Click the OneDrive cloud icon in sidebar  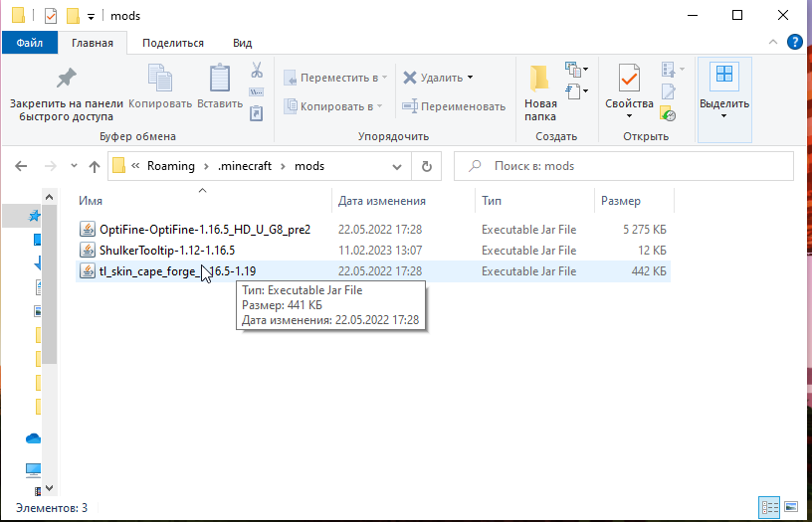pos(33,438)
